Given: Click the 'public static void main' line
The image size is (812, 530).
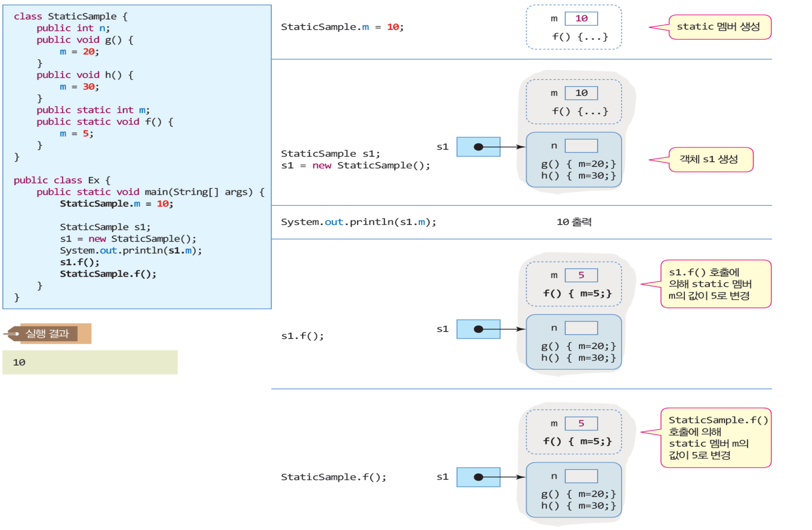Looking at the screenshot, I should pos(150,192).
